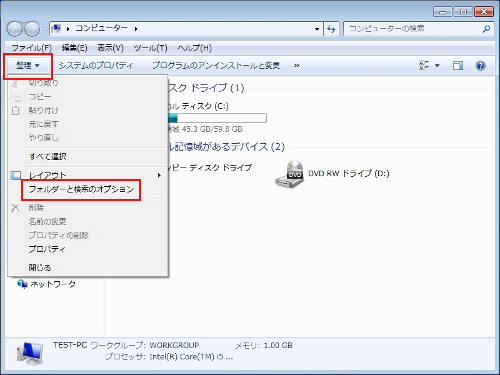Click the change view icon
Viewport: 500px width, 375px height.
tap(424, 65)
